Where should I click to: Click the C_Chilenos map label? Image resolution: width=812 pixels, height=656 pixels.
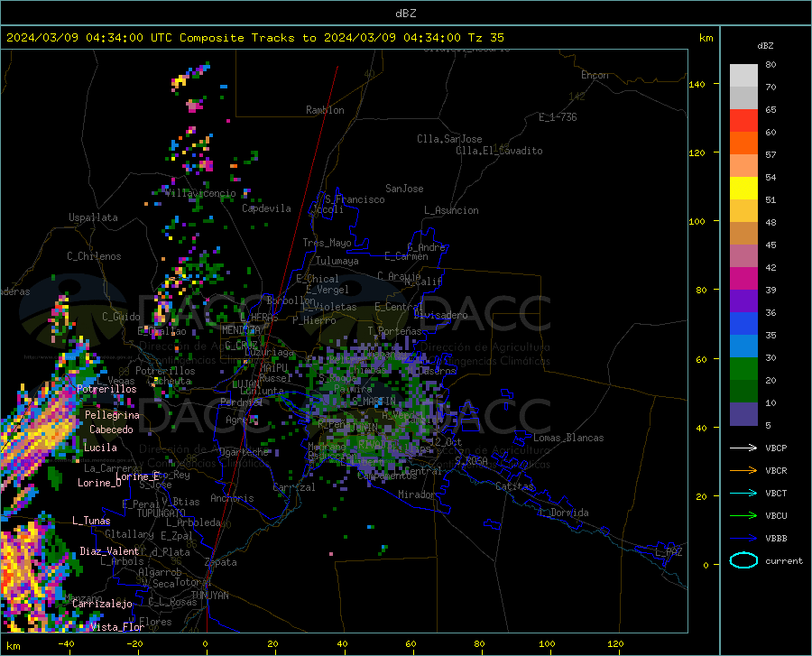[x=94, y=256]
